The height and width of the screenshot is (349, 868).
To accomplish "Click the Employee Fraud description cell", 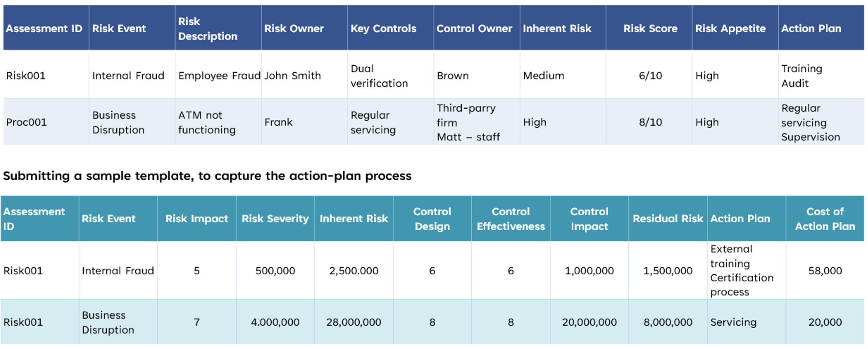I will pyautogui.click(x=219, y=76).
